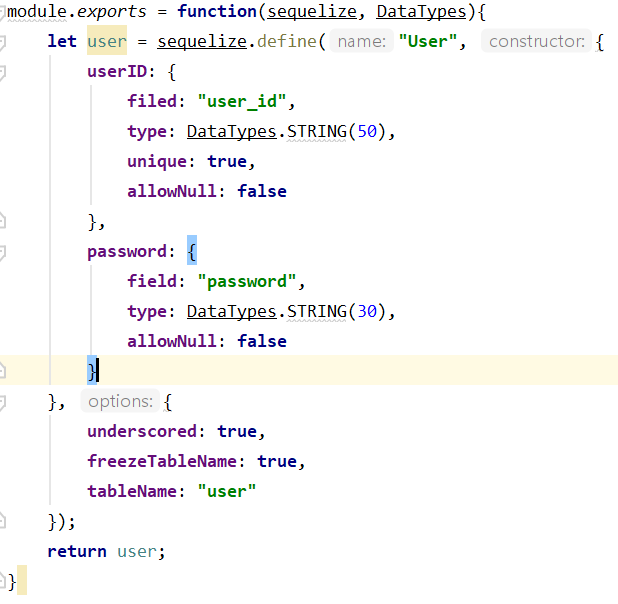
Task: Click the 'exports' keyword
Action: [112, 11]
